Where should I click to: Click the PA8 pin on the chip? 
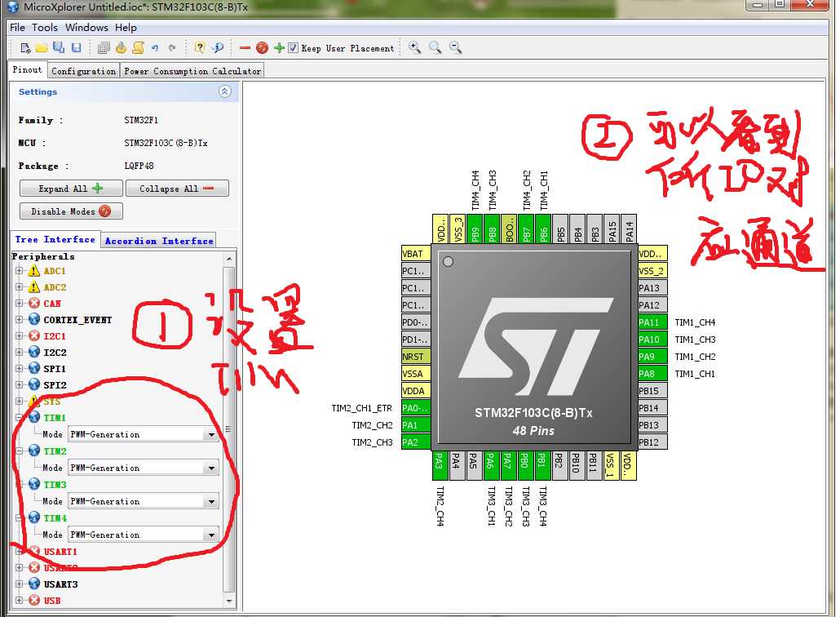click(652, 374)
